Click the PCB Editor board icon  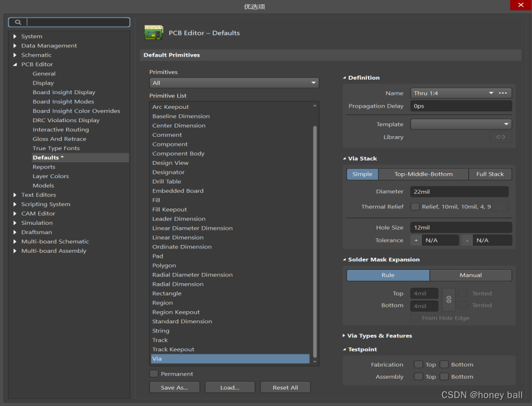[x=154, y=33]
